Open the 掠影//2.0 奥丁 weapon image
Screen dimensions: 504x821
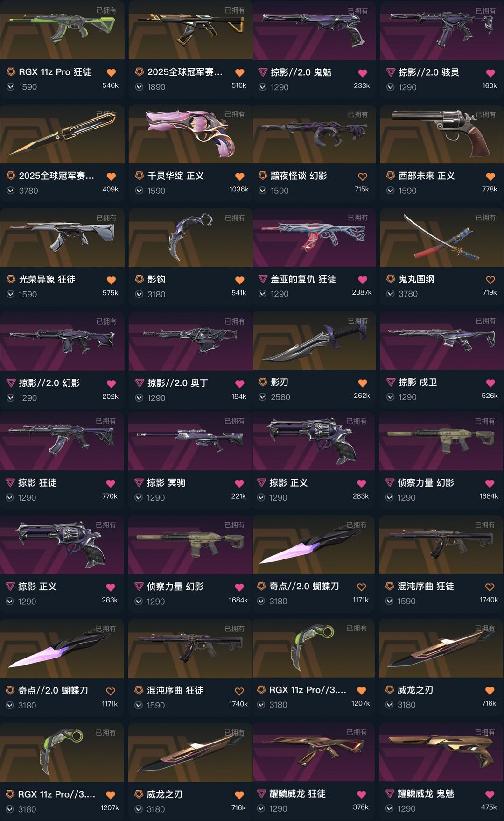tap(190, 341)
